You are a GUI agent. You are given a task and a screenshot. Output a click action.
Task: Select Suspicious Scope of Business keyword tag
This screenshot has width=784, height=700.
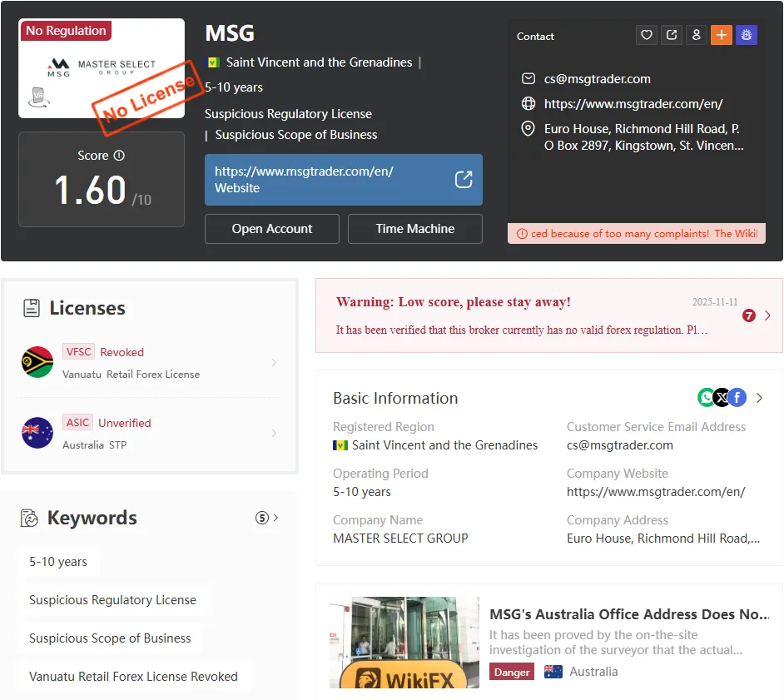point(110,638)
